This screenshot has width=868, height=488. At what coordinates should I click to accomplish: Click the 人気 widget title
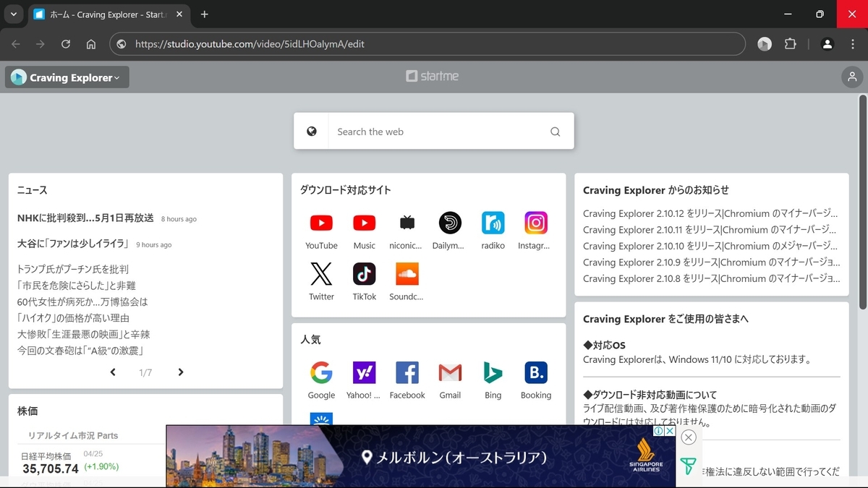pos(310,339)
